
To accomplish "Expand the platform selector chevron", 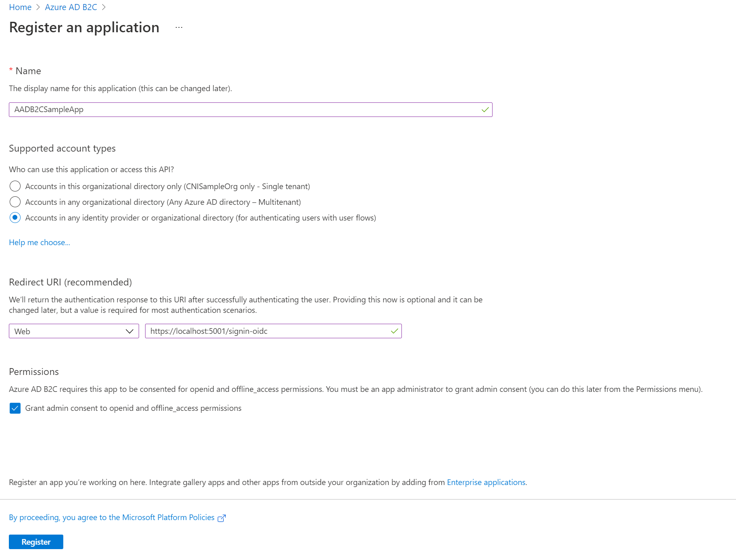I will pyautogui.click(x=130, y=331).
